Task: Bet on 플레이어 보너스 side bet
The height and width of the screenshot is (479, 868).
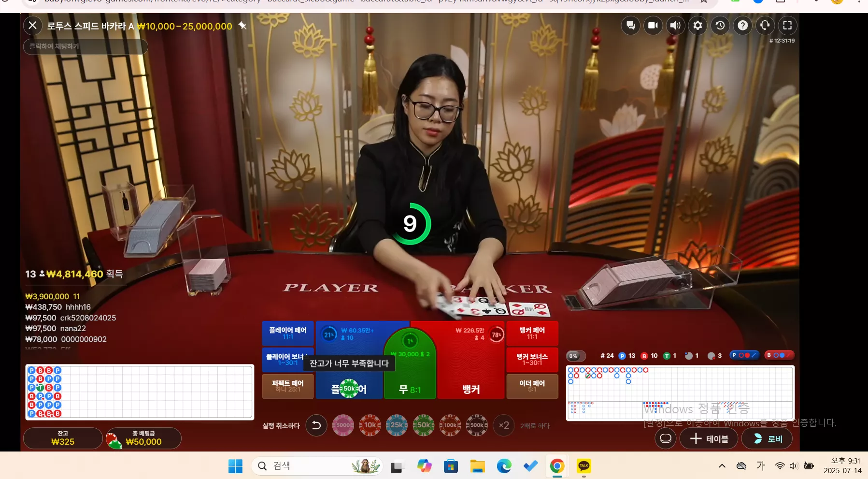Action: pos(288,360)
